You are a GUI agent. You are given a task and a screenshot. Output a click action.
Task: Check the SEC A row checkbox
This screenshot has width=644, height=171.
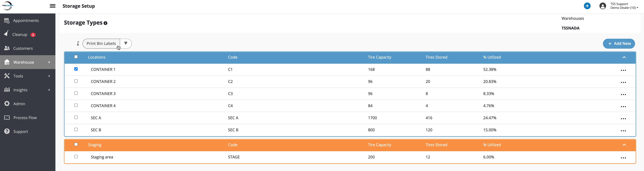76,117
